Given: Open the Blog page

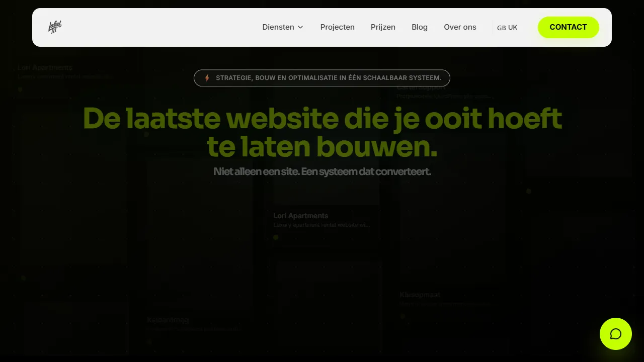Looking at the screenshot, I should [x=419, y=27].
